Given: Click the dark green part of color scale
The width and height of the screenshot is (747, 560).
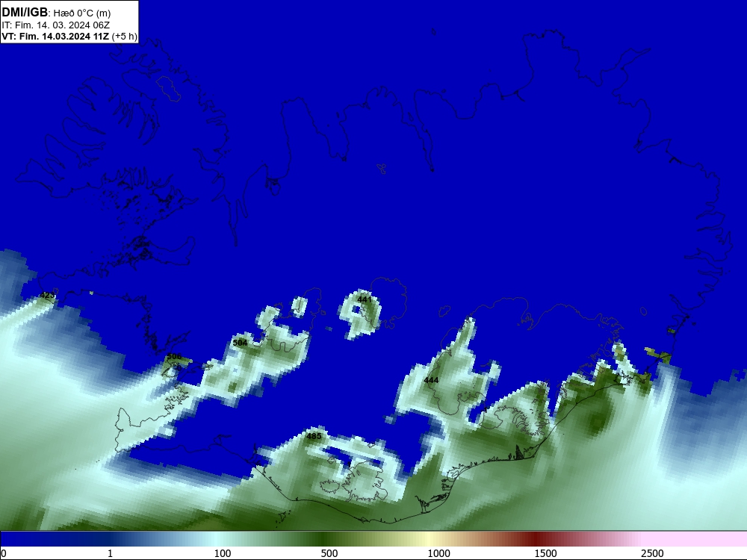Looking at the screenshot, I should 324,540.
